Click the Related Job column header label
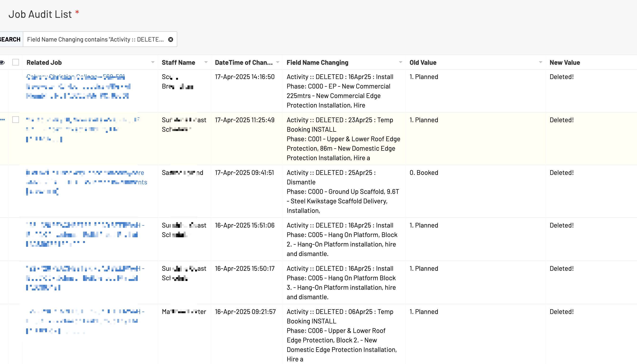This screenshot has width=637, height=364. (44, 62)
